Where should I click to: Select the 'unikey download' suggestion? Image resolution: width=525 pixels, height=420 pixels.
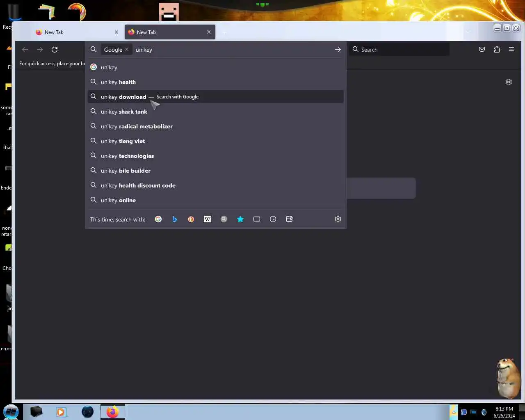[x=216, y=97]
